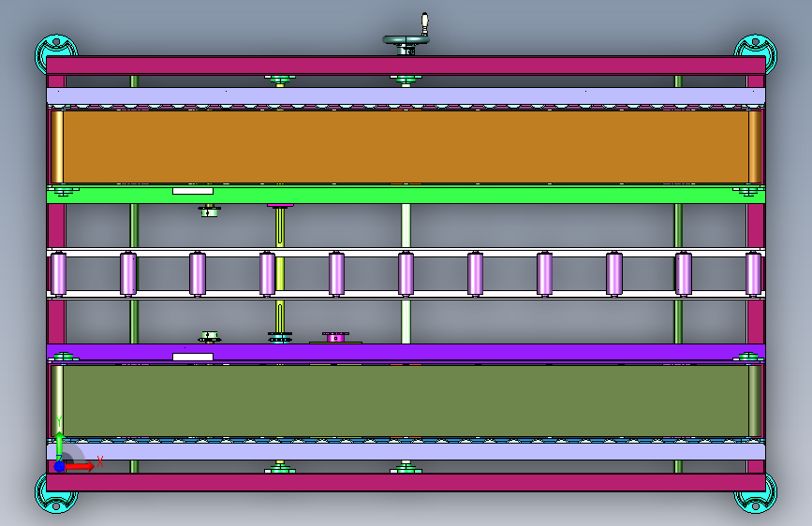Select the yellow vertical shaft between the beams
The height and width of the screenshot is (526, 812).
coord(280,274)
